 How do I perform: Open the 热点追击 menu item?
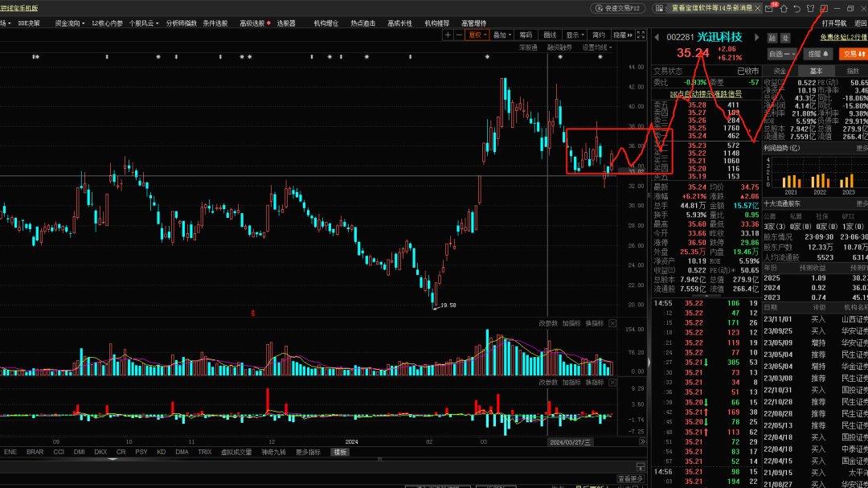click(362, 23)
